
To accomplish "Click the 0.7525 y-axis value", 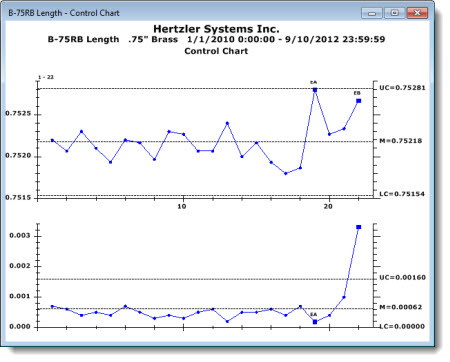I will coord(18,114).
